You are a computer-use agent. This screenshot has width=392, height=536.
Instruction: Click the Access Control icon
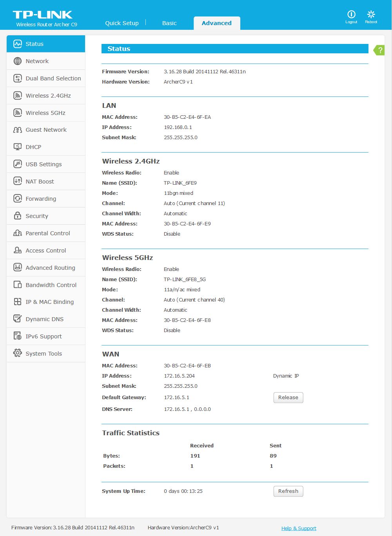[x=17, y=251]
